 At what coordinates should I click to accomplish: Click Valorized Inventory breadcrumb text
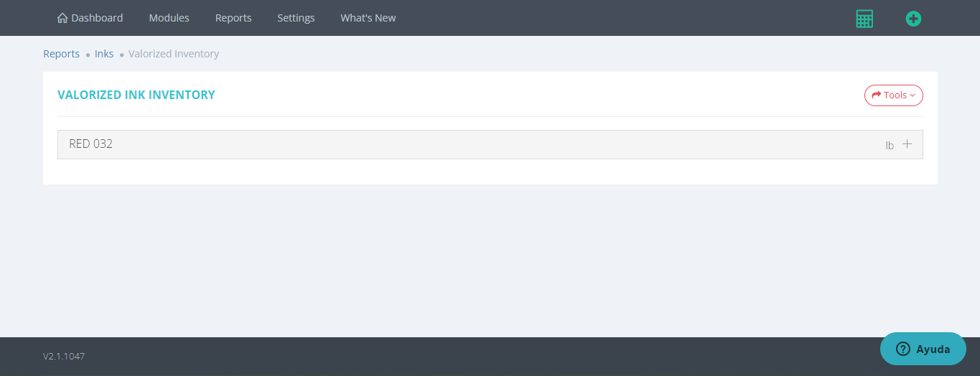click(x=174, y=54)
